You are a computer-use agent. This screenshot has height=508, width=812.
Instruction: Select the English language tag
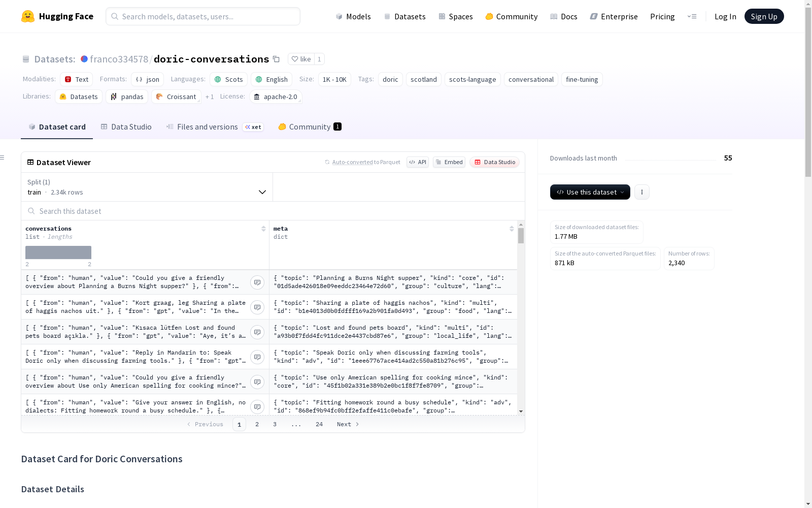tap(272, 79)
